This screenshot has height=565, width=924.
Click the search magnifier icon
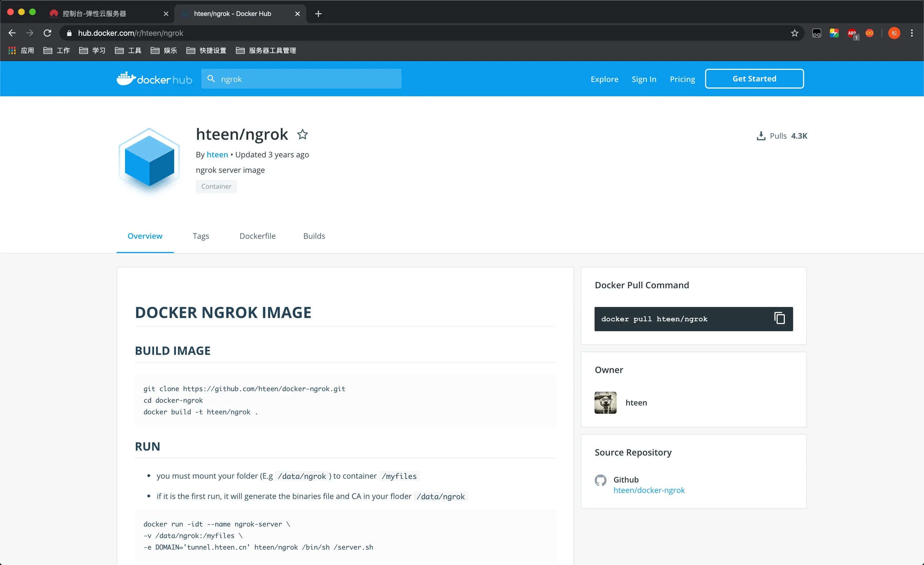point(211,79)
